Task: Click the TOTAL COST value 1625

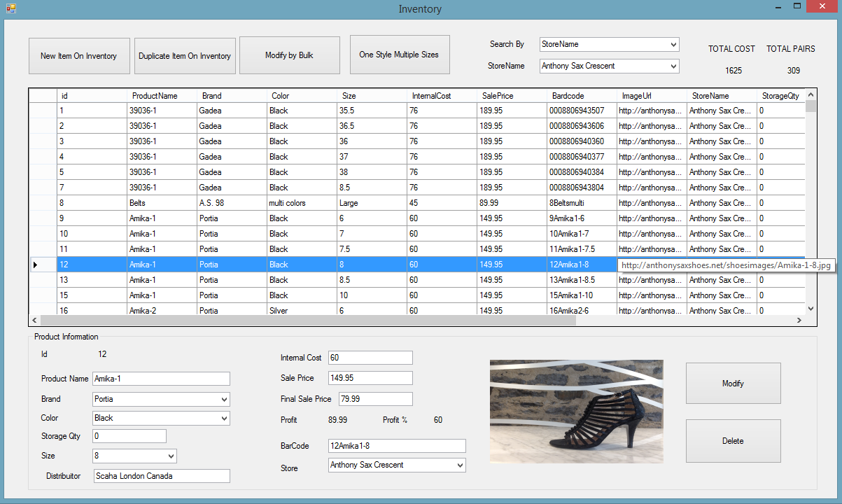Action: click(x=734, y=71)
